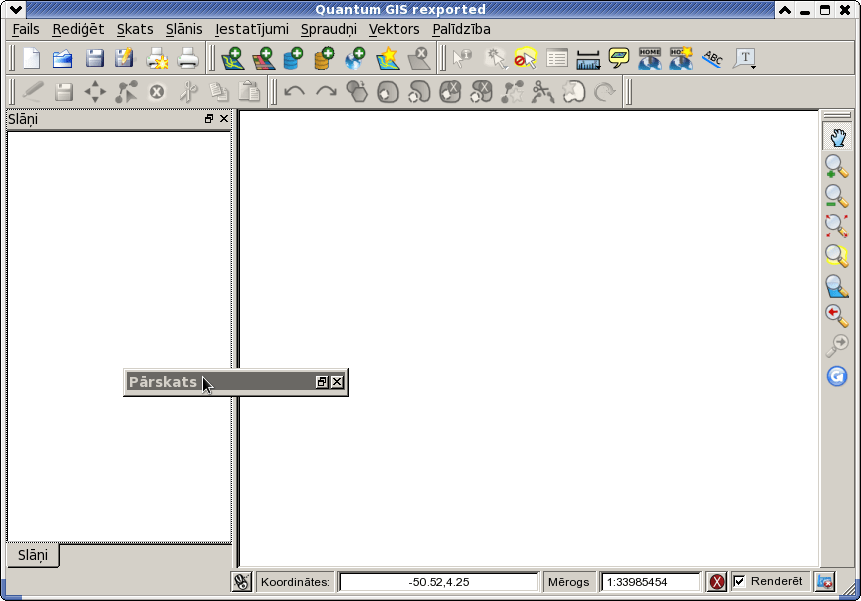Add a PostGIS layer blue database icon

[294, 59]
